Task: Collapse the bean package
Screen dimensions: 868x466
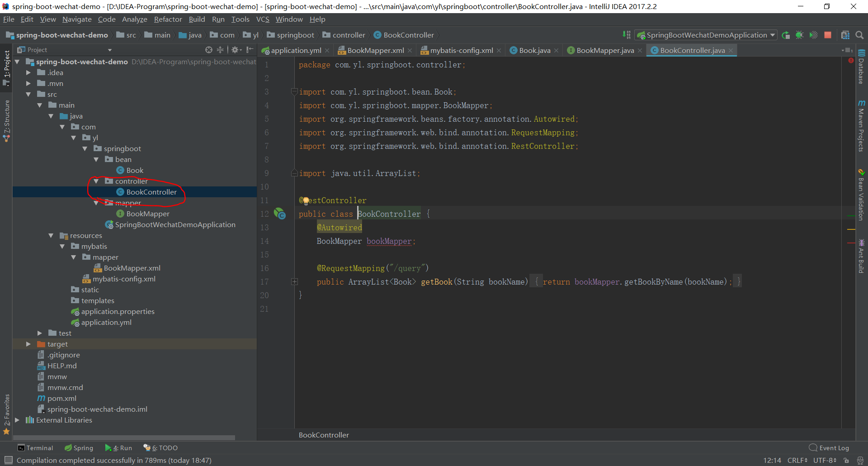Action: pos(96,159)
